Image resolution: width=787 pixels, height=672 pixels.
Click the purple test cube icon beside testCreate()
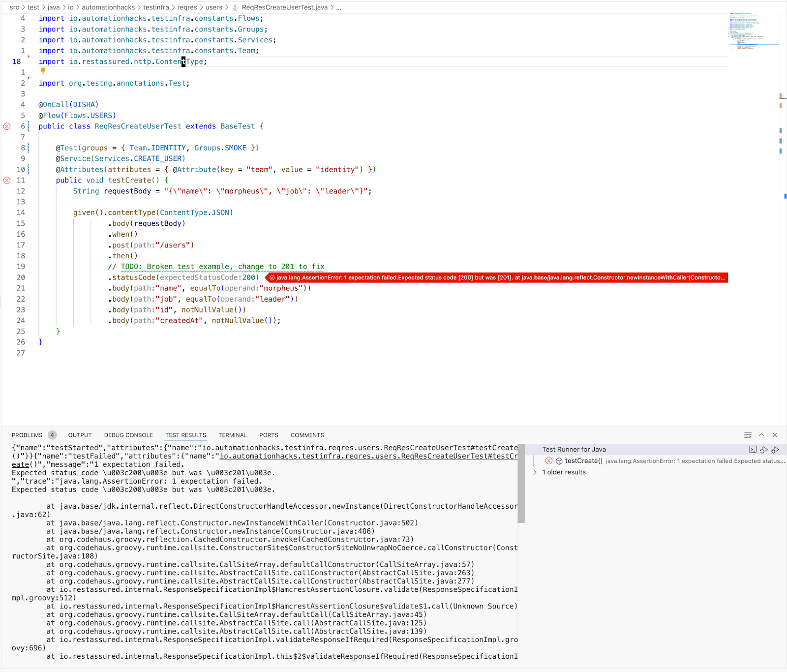coord(559,461)
